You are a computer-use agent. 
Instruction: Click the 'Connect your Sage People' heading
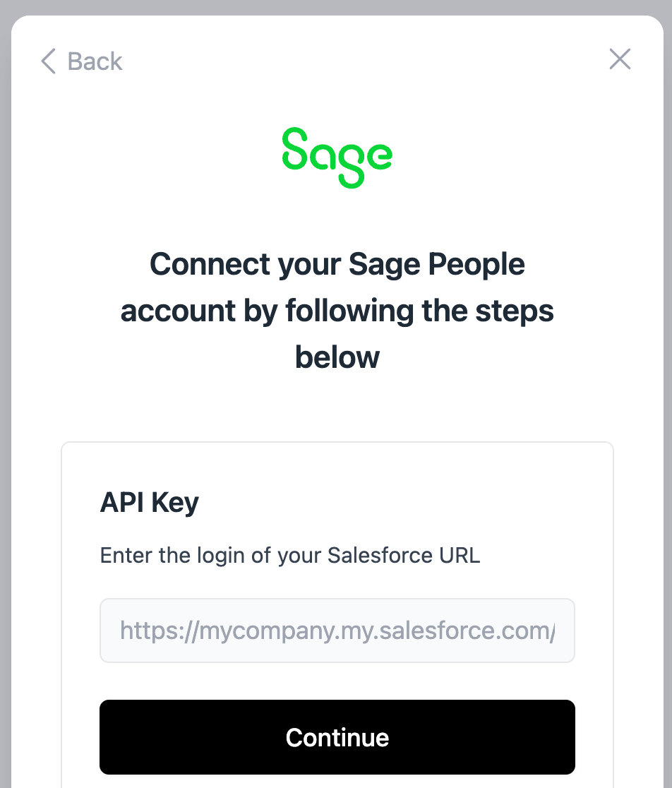[337, 265]
